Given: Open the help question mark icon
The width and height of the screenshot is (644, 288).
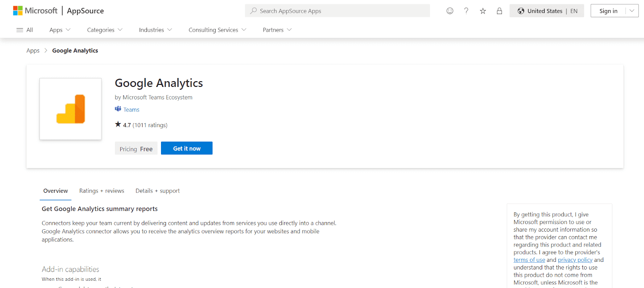Looking at the screenshot, I should tap(466, 11).
